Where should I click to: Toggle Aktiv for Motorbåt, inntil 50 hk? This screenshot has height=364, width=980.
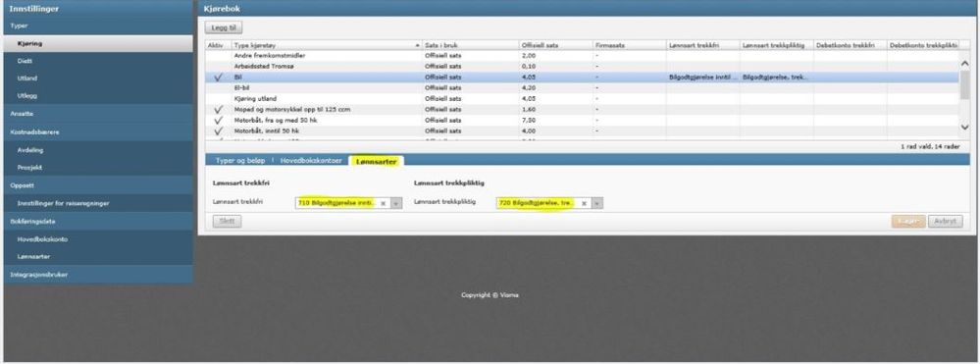tap(219, 130)
